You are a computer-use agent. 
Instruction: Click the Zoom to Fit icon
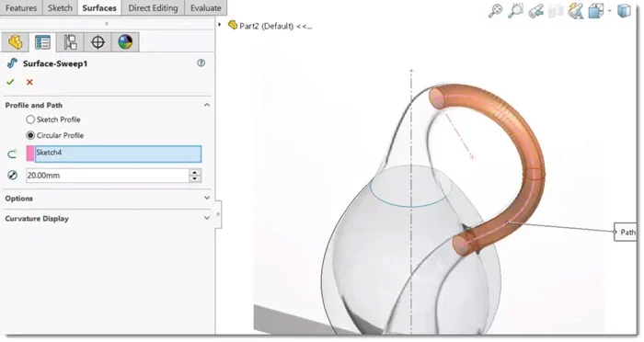coord(495,11)
